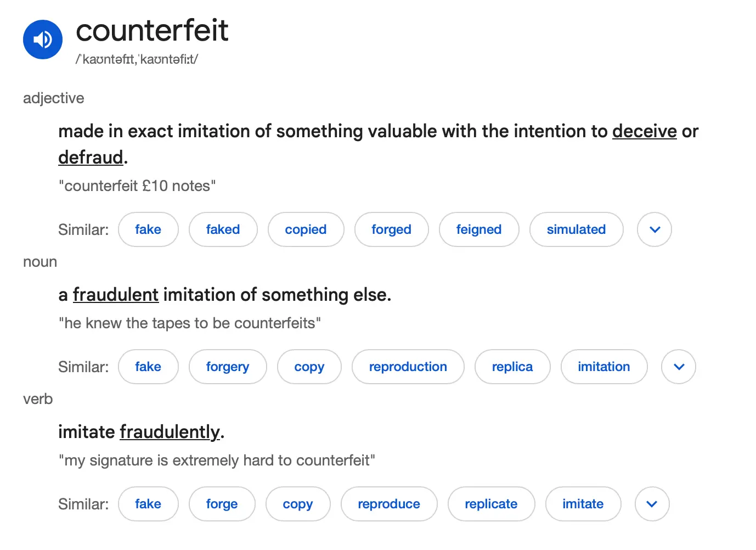The height and width of the screenshot is (550, 756).
Task: Select the 'replicate' synonym chip
Action: click(x=491, y=504)
